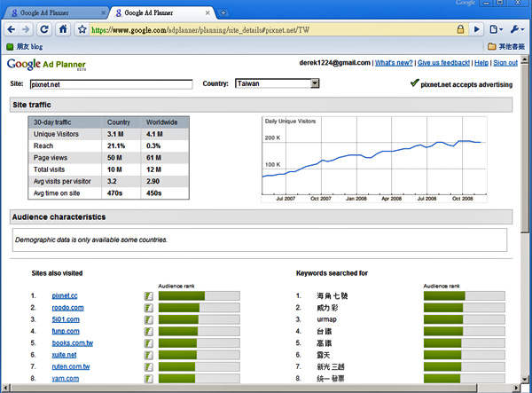Go forward with the forward arrow

[x=26, y=29]
